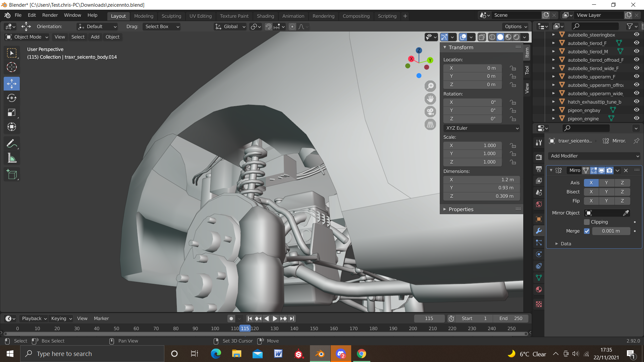Open the Add Modifier dropdown

pos(594,156)
